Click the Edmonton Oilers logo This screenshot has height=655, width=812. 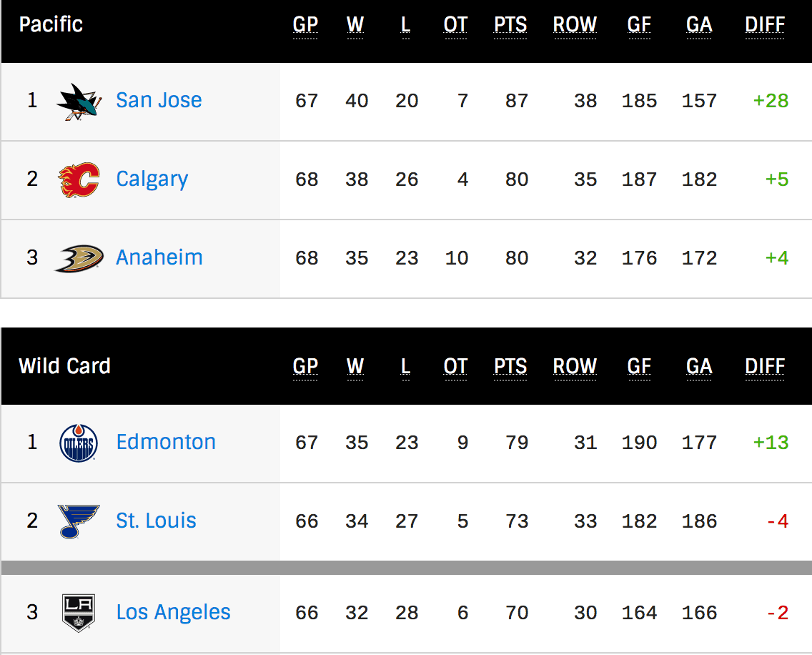tap(79, 443)
